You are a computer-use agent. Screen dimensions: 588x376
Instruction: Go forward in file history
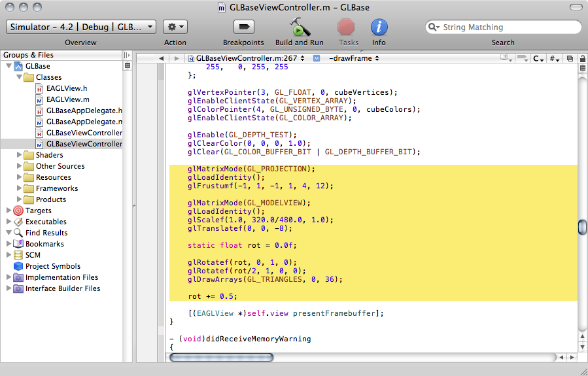tap(176, 58)
